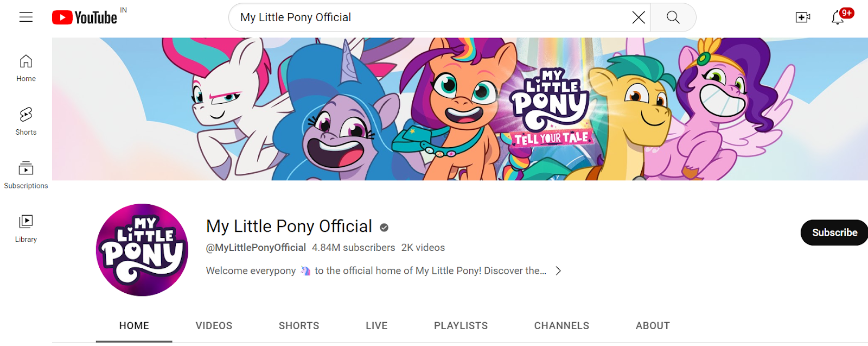
Task: Click the My Little Pony Official title
Action: pyautogui.click(x=289, y=226)
